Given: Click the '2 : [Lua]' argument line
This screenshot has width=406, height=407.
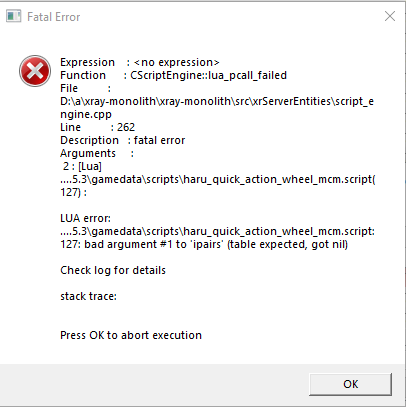Looking at the screenshot, I should pyautogui.click(x=82, y=166).
